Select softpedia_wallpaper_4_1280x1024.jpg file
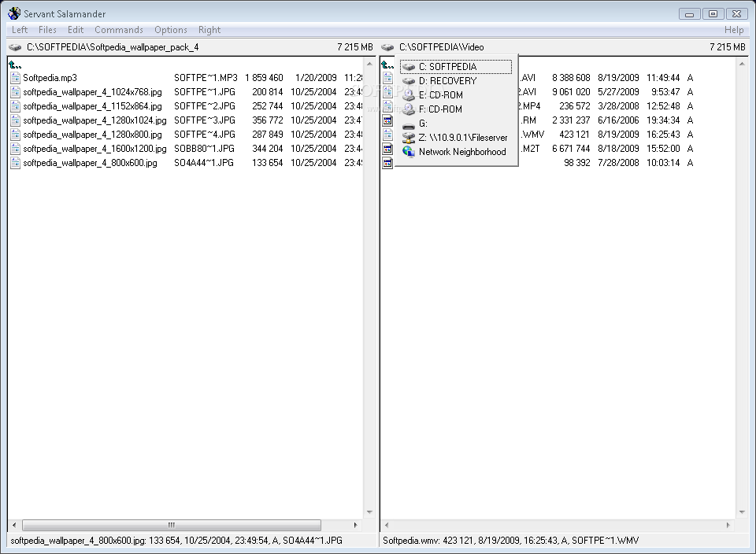The image size is (756, 554). [94, 120]
